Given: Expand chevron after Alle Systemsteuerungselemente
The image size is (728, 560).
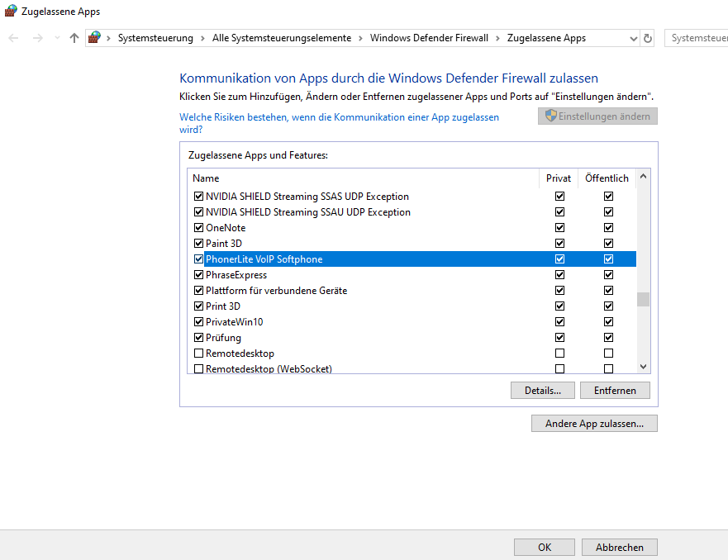Looking at the screenshot, I should (360, 39).
